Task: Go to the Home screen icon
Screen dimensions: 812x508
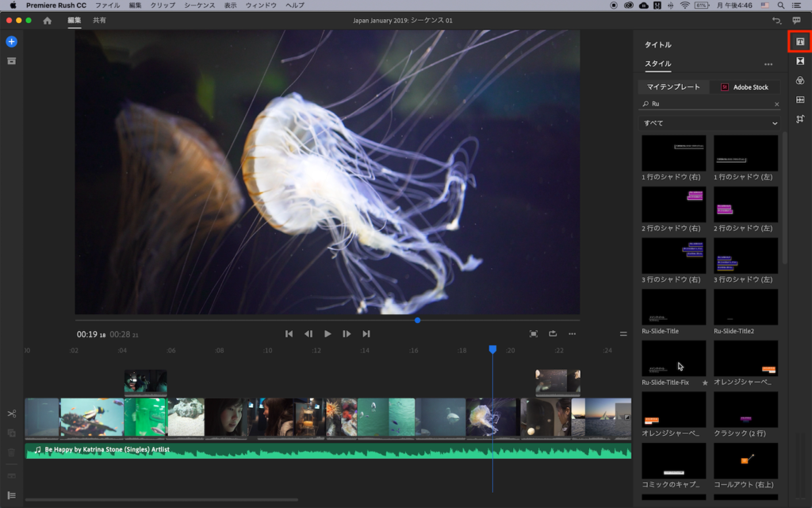Action: click(47, 21)
